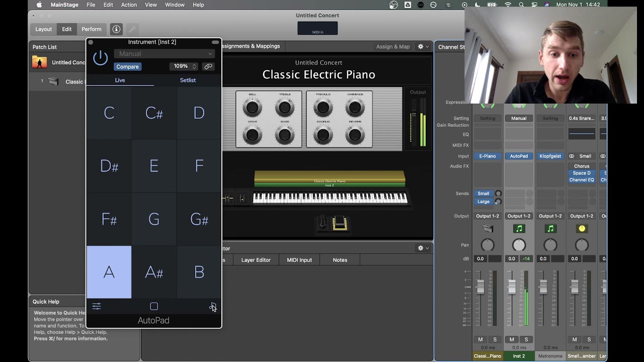Open the AutoPad instrument slot
The width and height of the screenshot is (644, 362).
(x=519, y=156)
